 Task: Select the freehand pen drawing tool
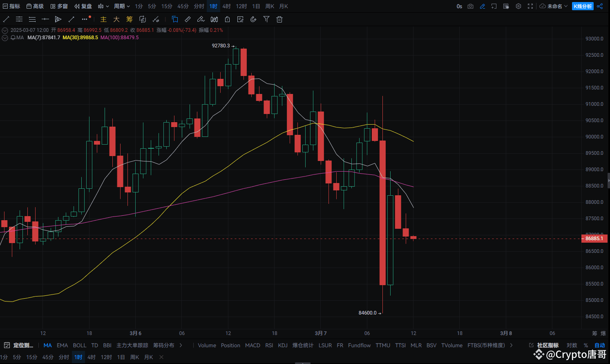(201, 19)
